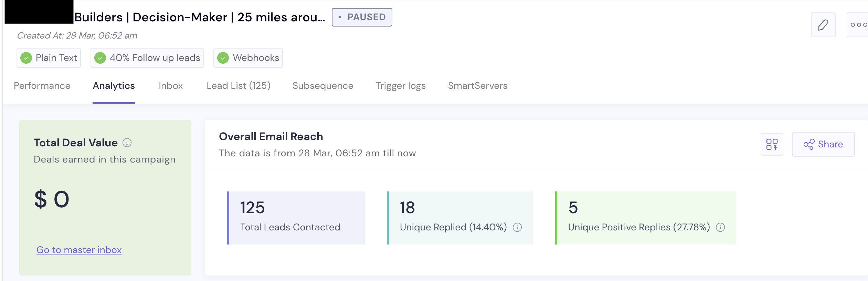Viewport: 868px width, 281px height.
Task: Click info icon beside Unique Positive Replies
Action: pos(720,227)
